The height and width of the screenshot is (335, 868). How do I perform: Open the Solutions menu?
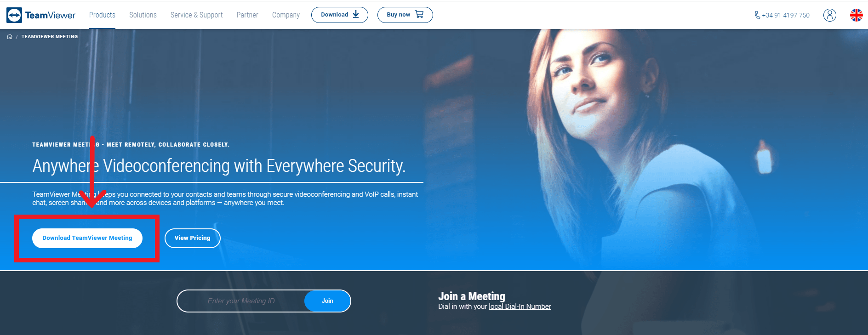143,15
